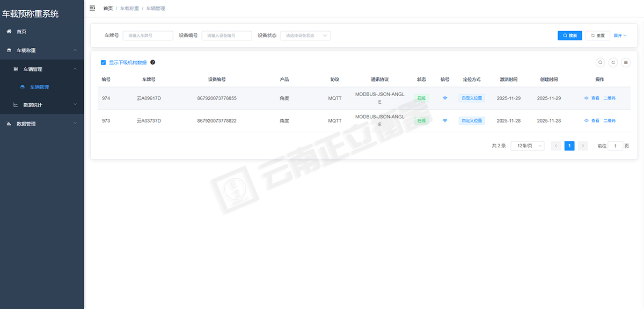Expand advanced filters with 展开
Image resolution: width=644 pixels, height=309 pixels.
click(x=620, y=35)
